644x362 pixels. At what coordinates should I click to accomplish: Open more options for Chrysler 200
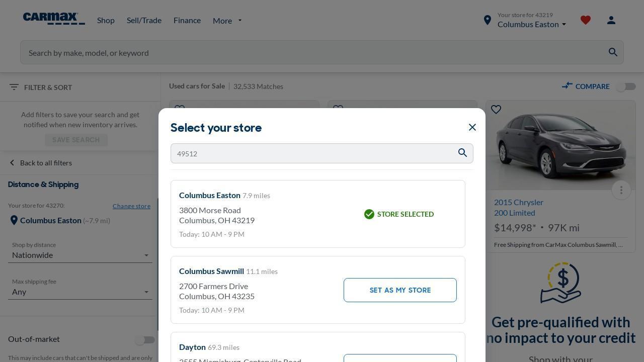(621, 190)
